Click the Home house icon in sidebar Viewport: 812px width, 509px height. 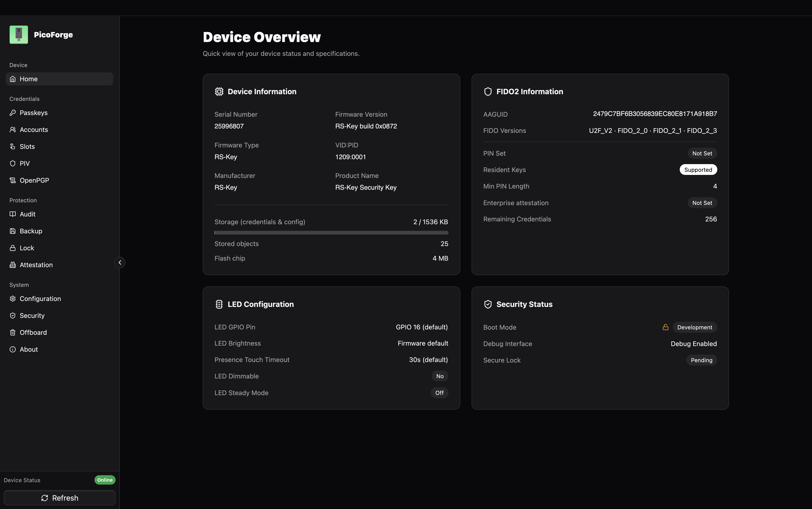pos(13,79)
